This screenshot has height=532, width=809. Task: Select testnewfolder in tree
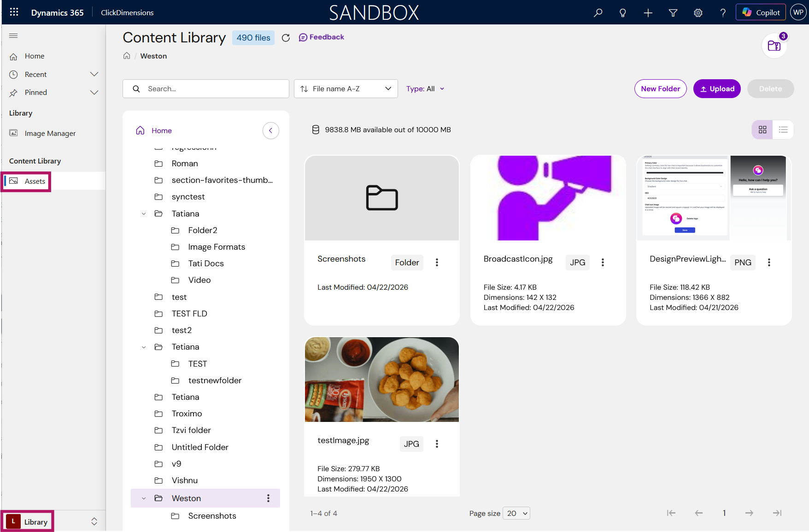pyautogui.click(x=215, y=380)
